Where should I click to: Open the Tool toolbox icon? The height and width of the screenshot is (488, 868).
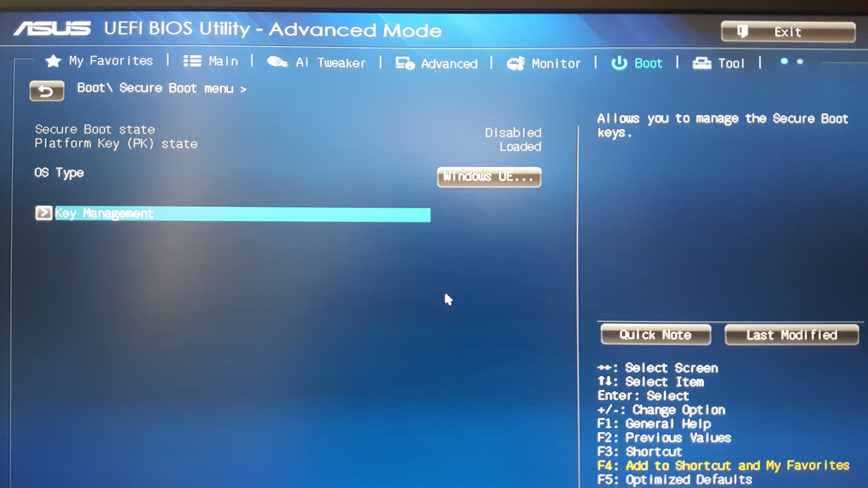(x=703, y=63)
